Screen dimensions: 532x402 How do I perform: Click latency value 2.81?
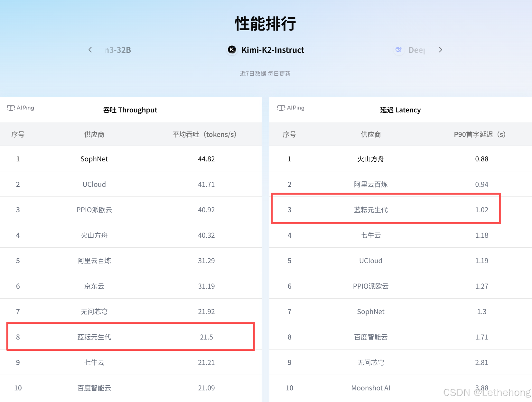click(x=482, y=362)
